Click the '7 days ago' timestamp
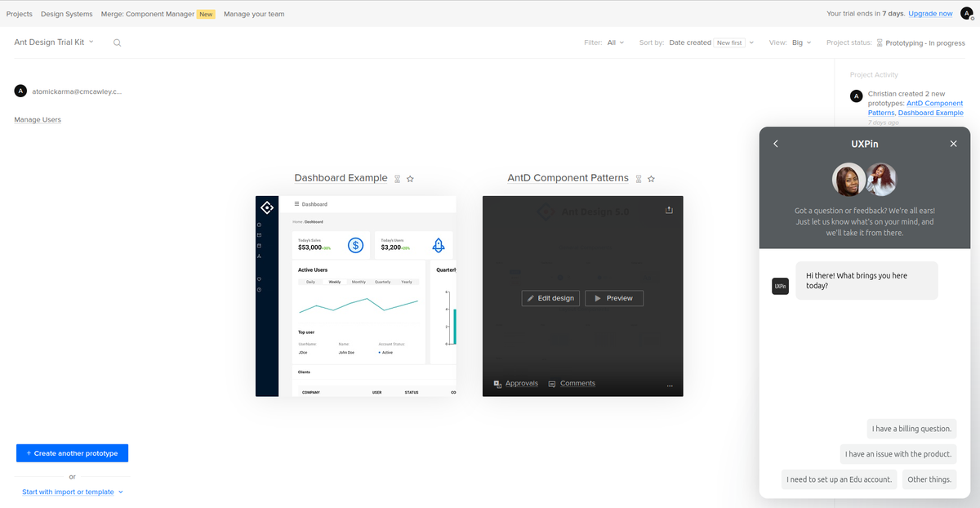 (884, 123)
